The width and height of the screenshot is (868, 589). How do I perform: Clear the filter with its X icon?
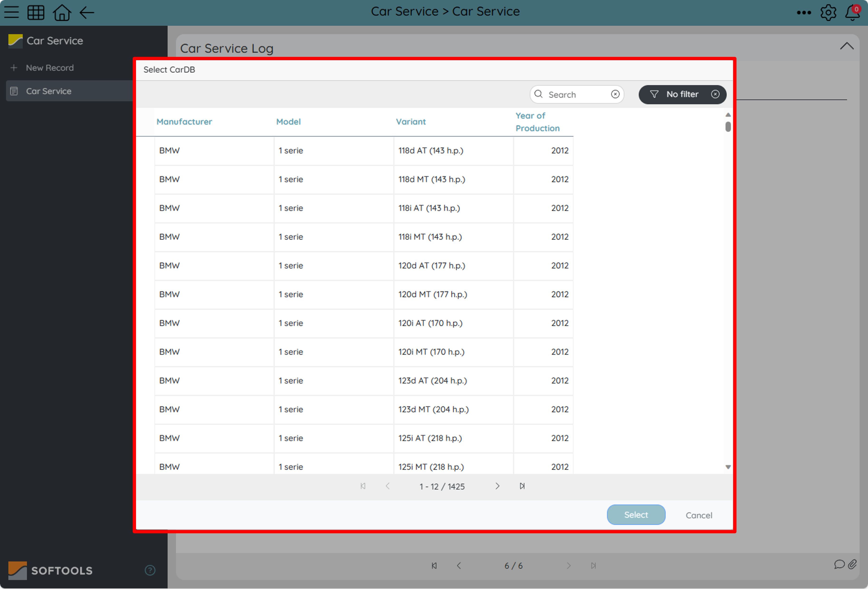pos(715,94)
